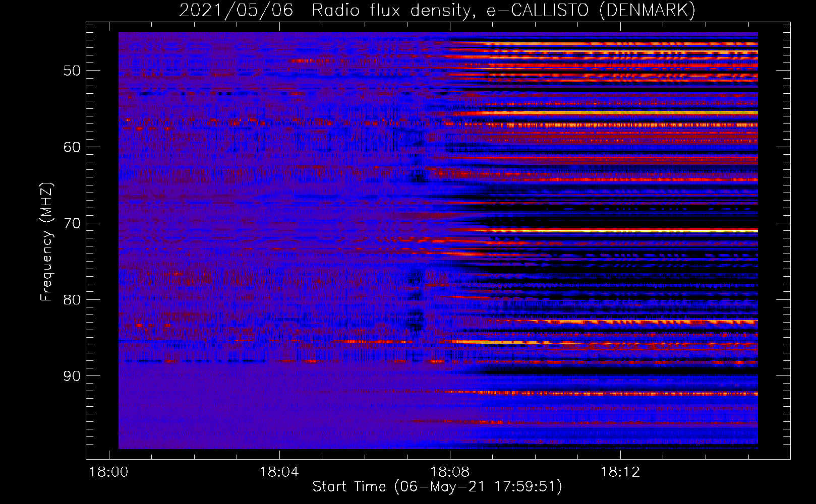Click the 70 frequency tick label
The width and height of the screenshot is (816, 504).
click(x=72, y=223)
